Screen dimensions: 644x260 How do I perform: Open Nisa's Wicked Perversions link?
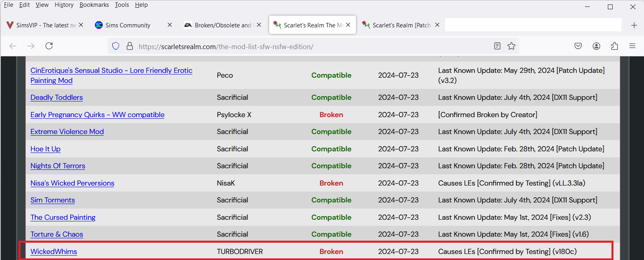pyautogui.click(x=72, y=183)
